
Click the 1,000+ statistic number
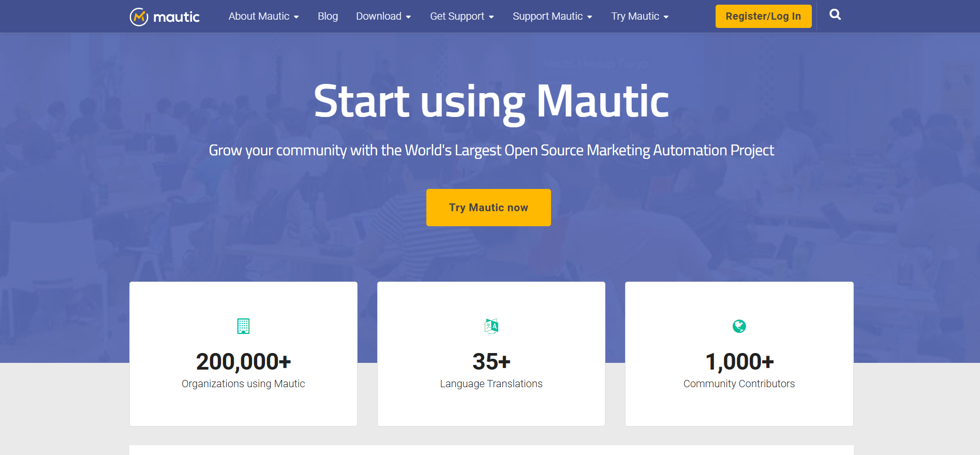(739, 361)
